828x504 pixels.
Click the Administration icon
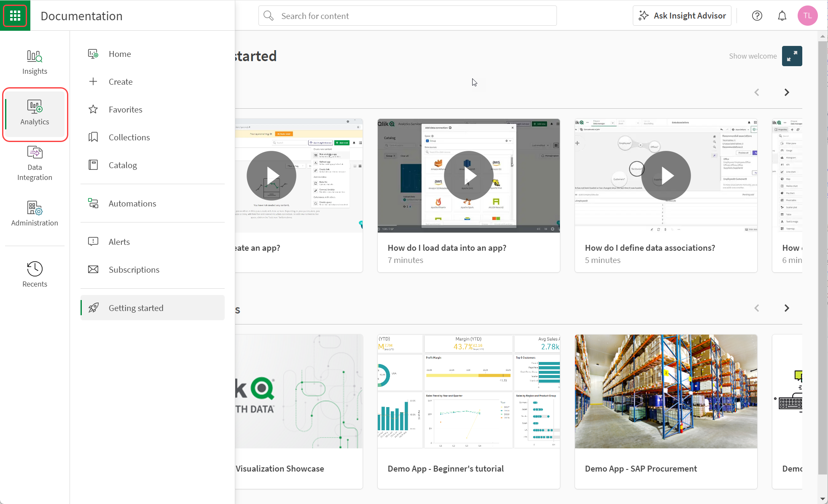click(x=34, y=213)
